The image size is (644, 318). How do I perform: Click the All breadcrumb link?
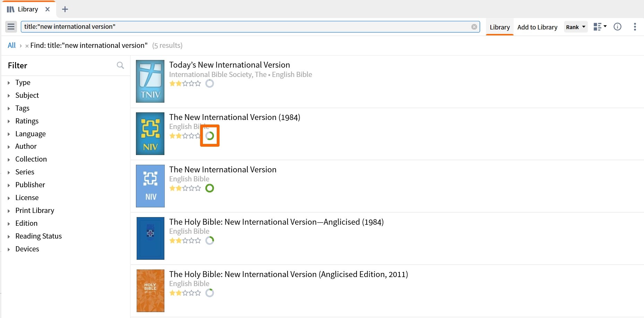tap(11, 45)
